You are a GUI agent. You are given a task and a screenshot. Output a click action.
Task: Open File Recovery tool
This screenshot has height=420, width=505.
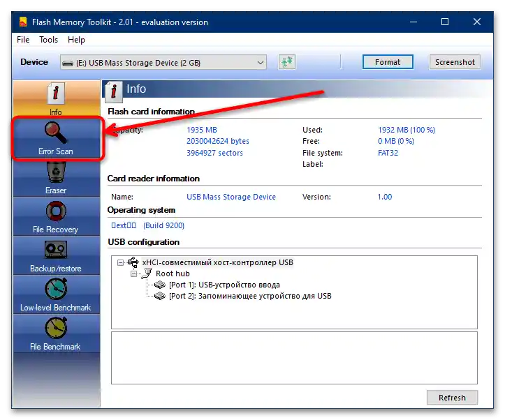tap(56, 217)
